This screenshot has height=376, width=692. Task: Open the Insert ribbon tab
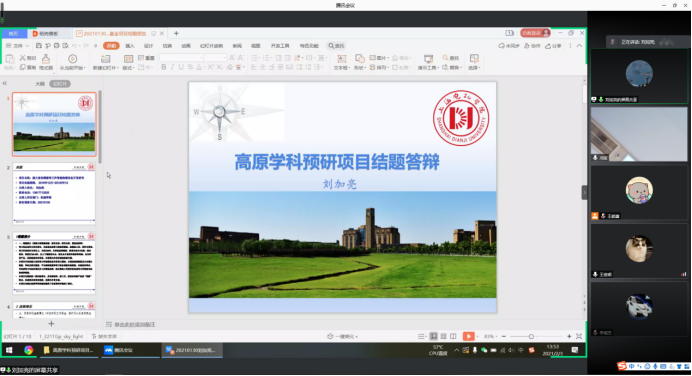point(130,45)
